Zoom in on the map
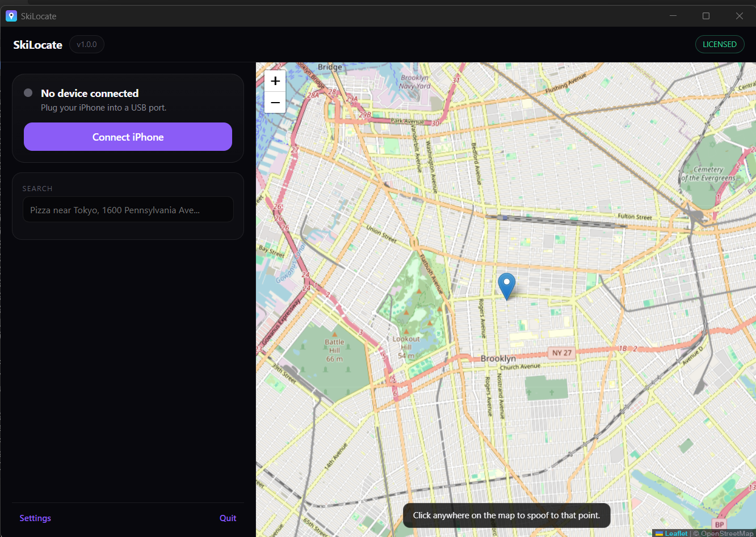Image resolution: width=756 pixels, height=537 pixels. tap(275, 81)
